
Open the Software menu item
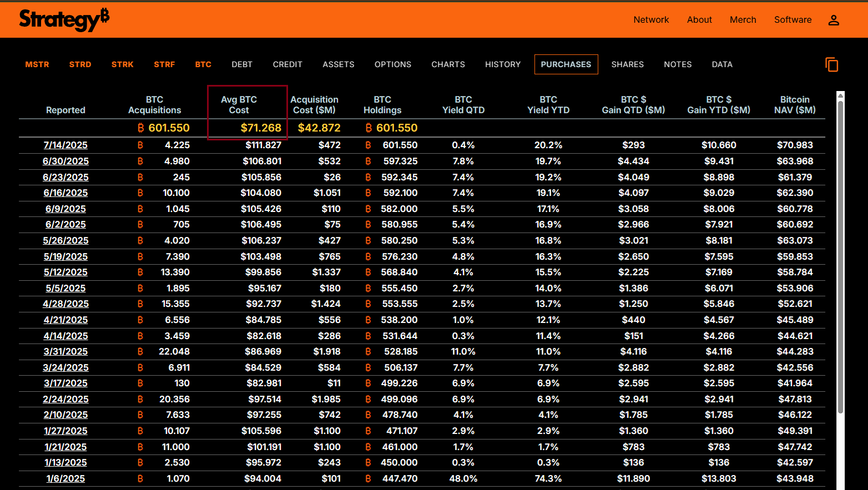pyautogui.click(x=793, y=20)
